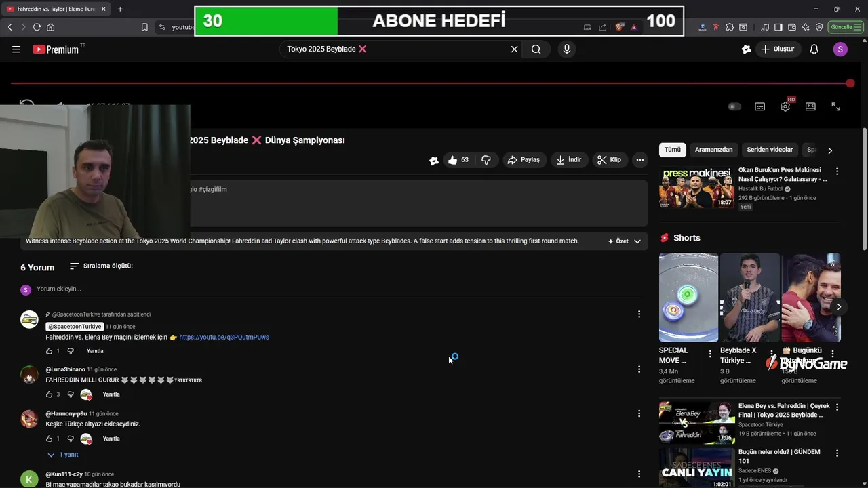Viewport: 868px width, 488px height.
Task: Toggle the autoplay switch in the player
Action: 734,106
